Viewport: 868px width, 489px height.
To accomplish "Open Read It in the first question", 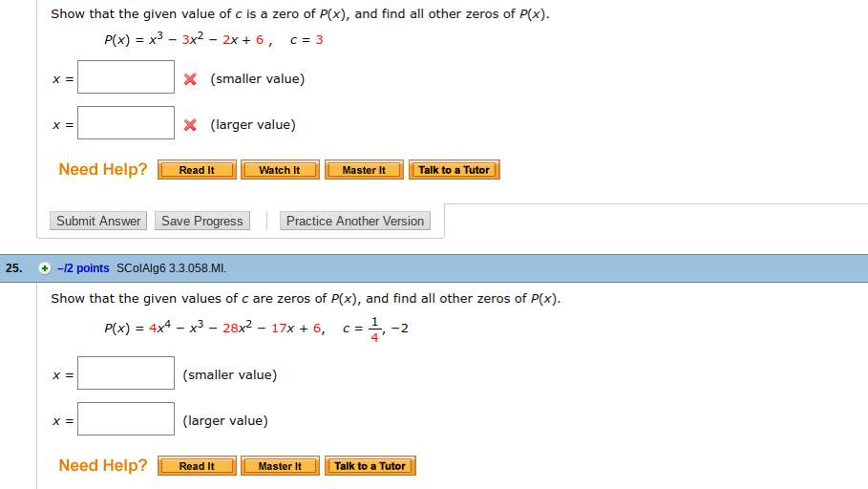I will 197,170.
